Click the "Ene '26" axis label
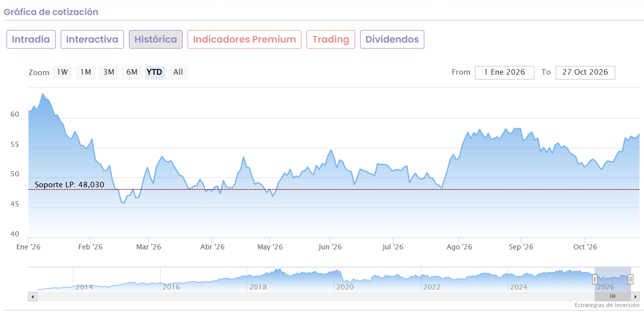The height and width of the screenshot is (316, 644). (x=29, y=247)
